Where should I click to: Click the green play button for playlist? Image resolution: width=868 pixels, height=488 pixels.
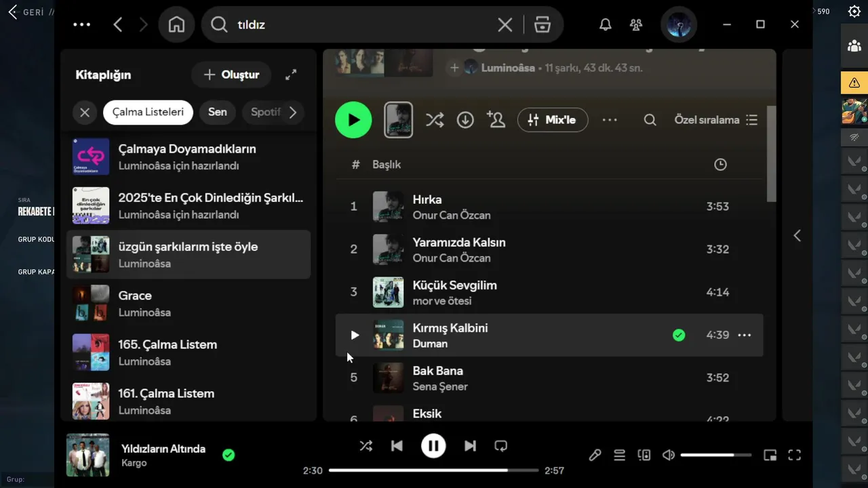click(353, 120)
